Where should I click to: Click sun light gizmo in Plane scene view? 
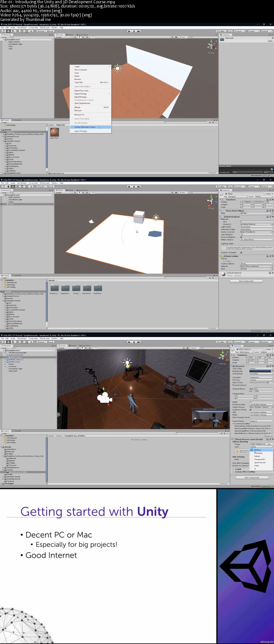[156, 217]
